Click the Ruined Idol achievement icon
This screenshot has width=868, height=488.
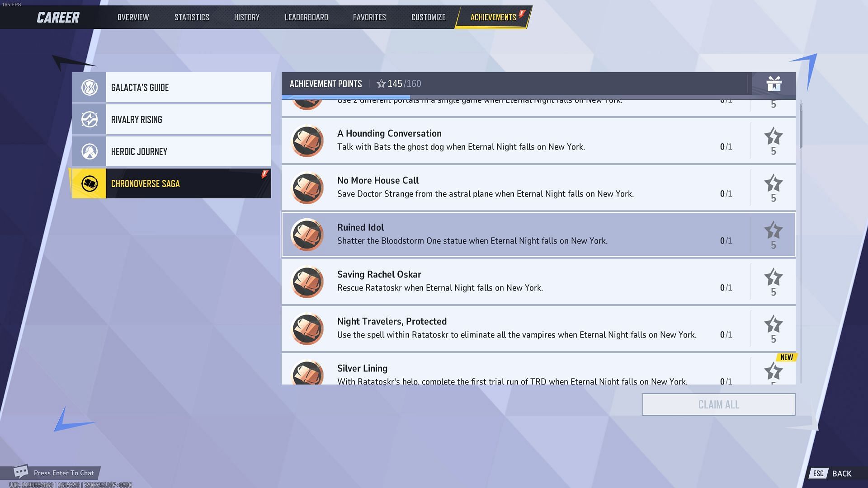pyautogui.click(x=307, y=234)
